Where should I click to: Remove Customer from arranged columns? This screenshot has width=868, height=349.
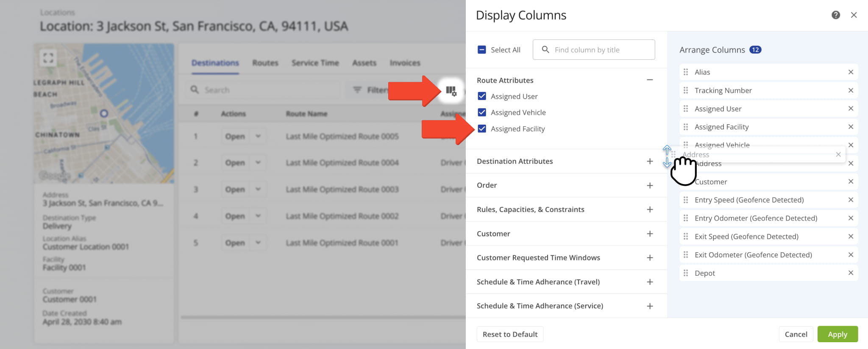coord(850,181)
